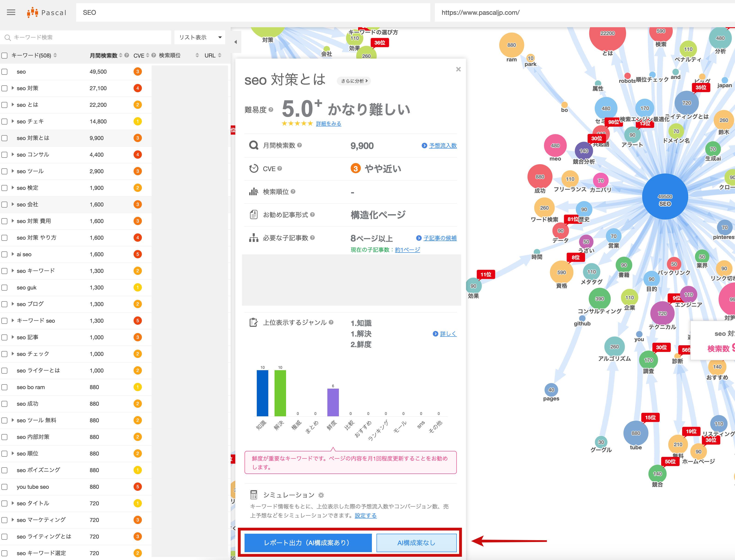Expand the seo 対策 keyword row

[13, 88]
